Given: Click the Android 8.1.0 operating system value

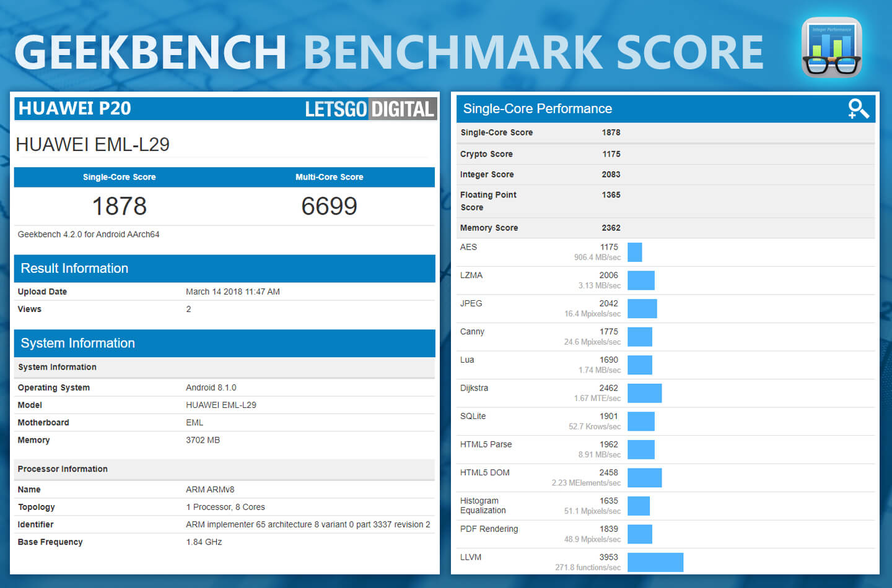Looking at the screenshot, I should point(211,387).
